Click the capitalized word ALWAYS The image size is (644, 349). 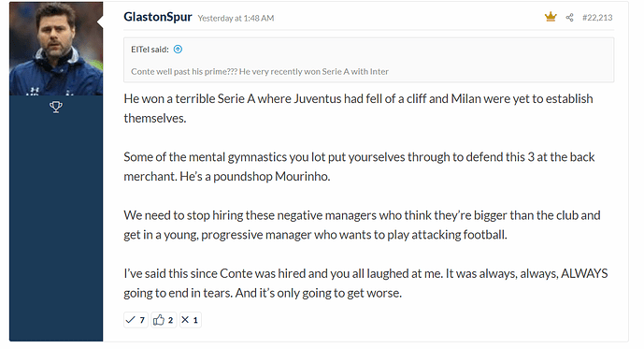point(584,273)
